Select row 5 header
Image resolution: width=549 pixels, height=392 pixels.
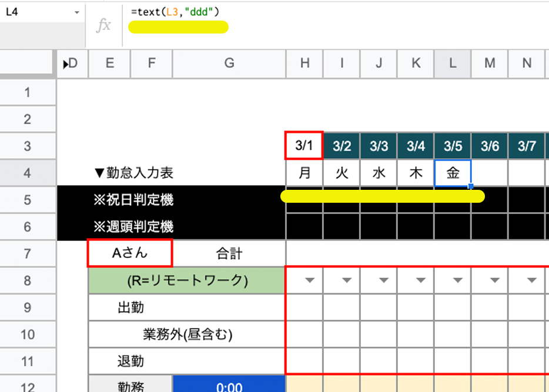27,200
